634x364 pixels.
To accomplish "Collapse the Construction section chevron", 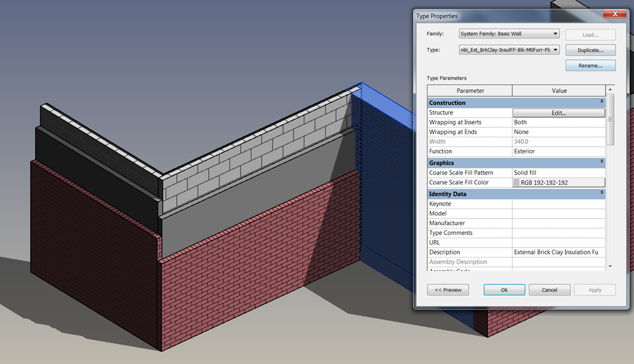I will [x=601, y=102].
